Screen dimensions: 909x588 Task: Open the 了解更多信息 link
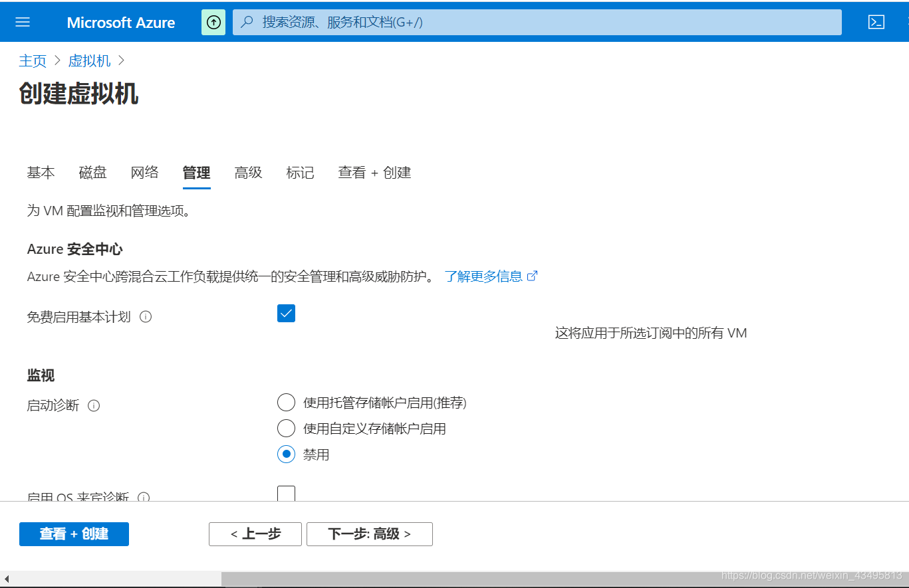[484, 276]
